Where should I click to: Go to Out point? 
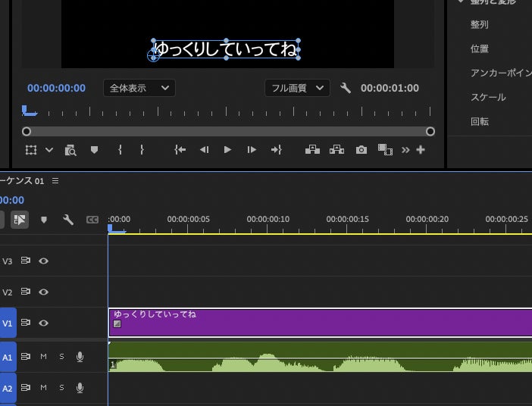coord(276,149)
